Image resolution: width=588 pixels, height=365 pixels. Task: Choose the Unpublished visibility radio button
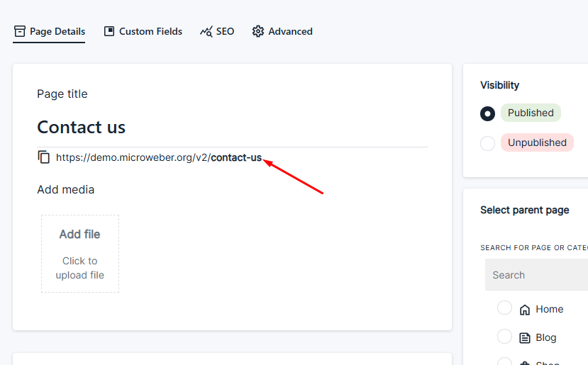coord(487,143)
